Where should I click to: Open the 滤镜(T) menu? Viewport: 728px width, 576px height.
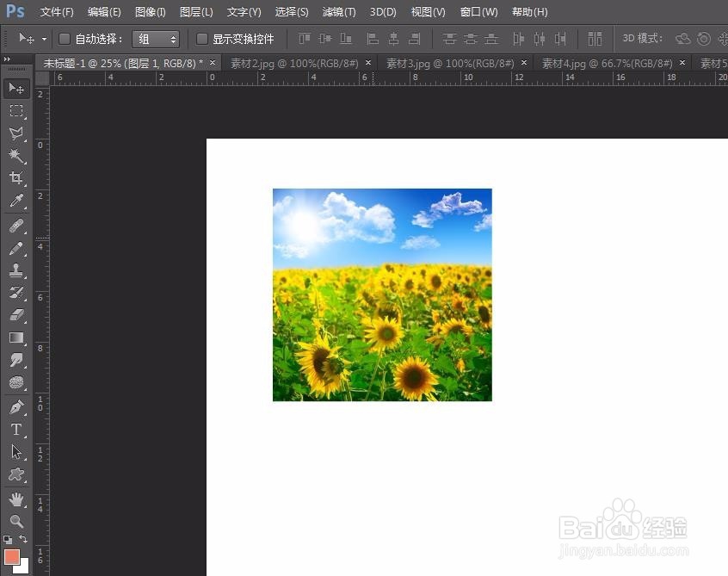pos(339,11)
